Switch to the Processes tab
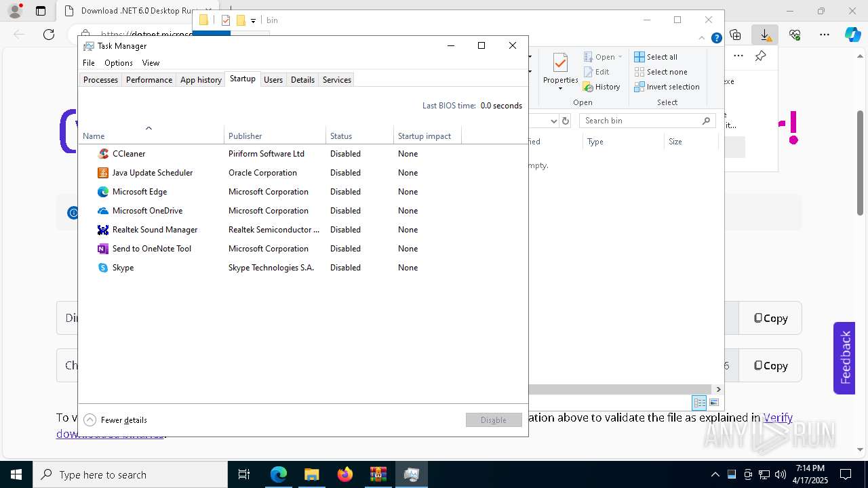This screenshot has width=868, height=488. point(100,80)
